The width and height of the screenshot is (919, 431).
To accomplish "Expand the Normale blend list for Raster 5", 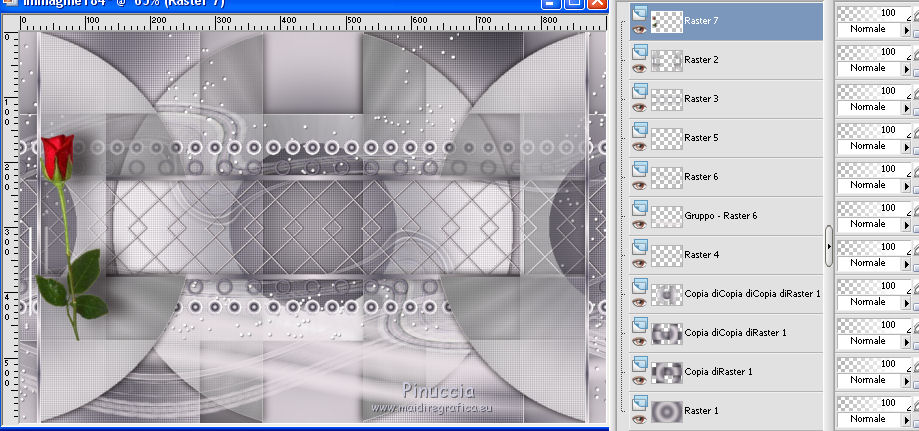I will tap(907, 147).
